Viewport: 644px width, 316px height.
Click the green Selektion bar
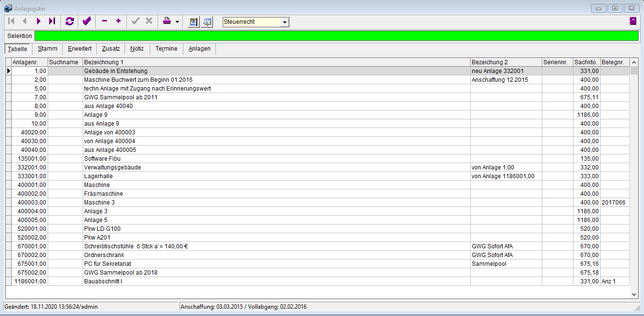pyautogui.click(x=336, y=36)
